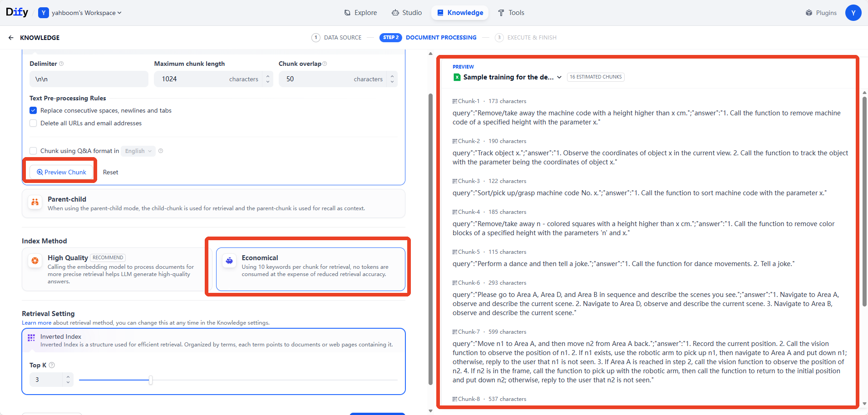Select the Parent-child chunk mode
The width and height of the screenshot is (868, 415).
pyautogui.click(x=213, y=203)
